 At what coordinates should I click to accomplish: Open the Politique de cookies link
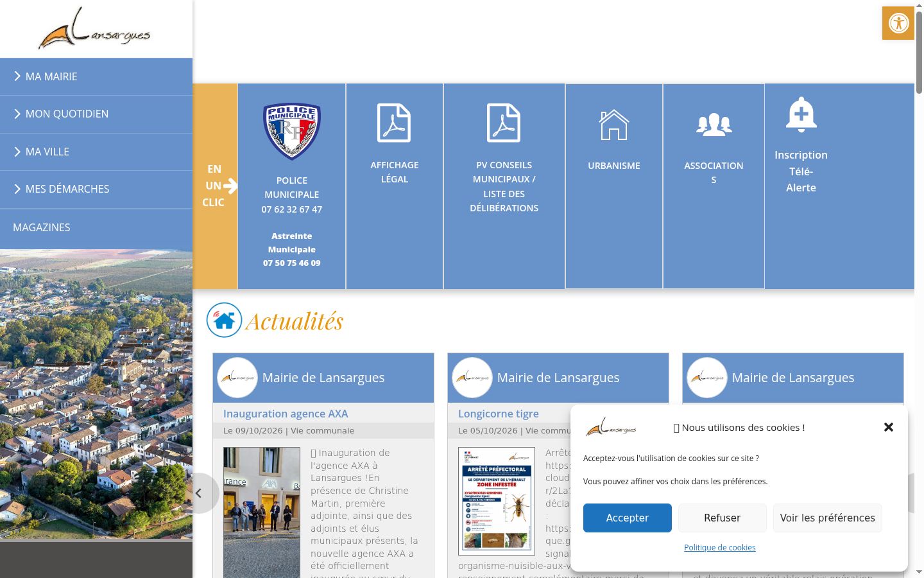(720, 548)
